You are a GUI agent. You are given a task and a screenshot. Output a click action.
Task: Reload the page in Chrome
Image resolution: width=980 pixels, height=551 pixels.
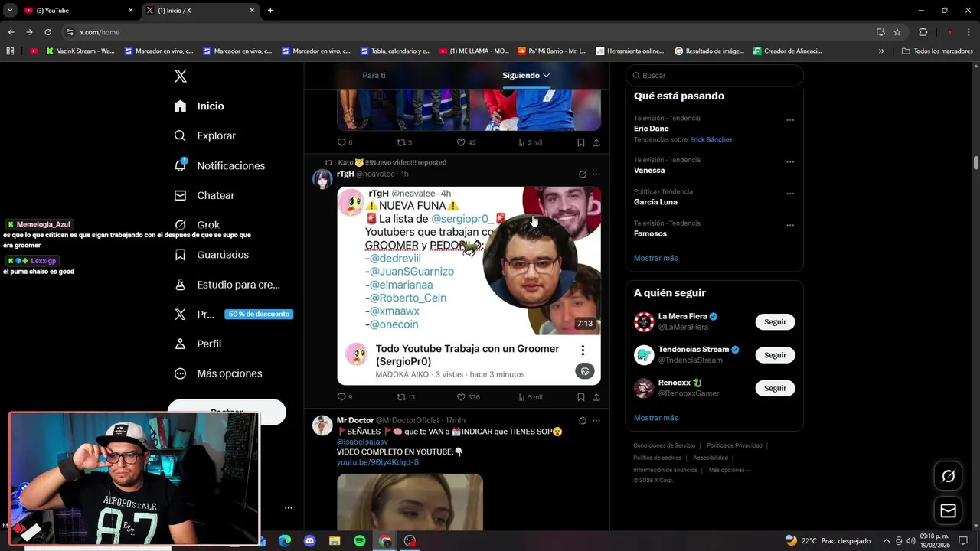47,32
